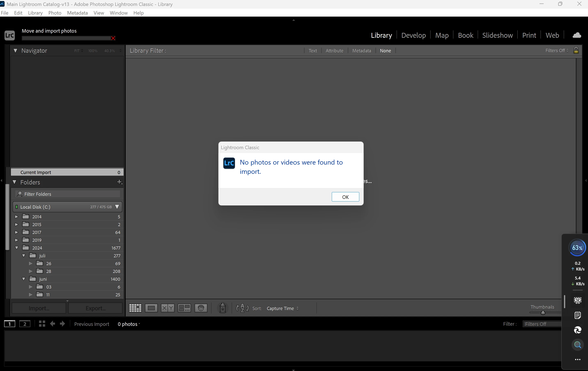Adjust the Thumbnails size slider
This screenshot has height=371, width=588.
(x=543, y=313)
